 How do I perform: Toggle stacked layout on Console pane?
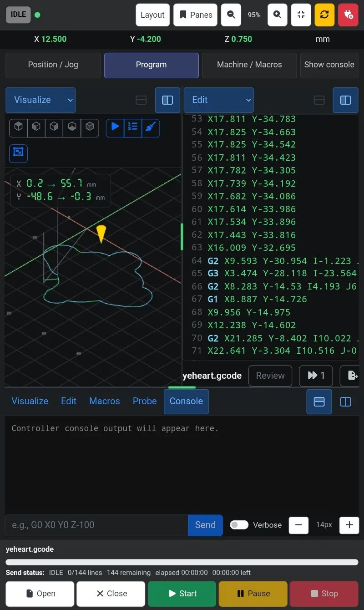tap(319, 402)
